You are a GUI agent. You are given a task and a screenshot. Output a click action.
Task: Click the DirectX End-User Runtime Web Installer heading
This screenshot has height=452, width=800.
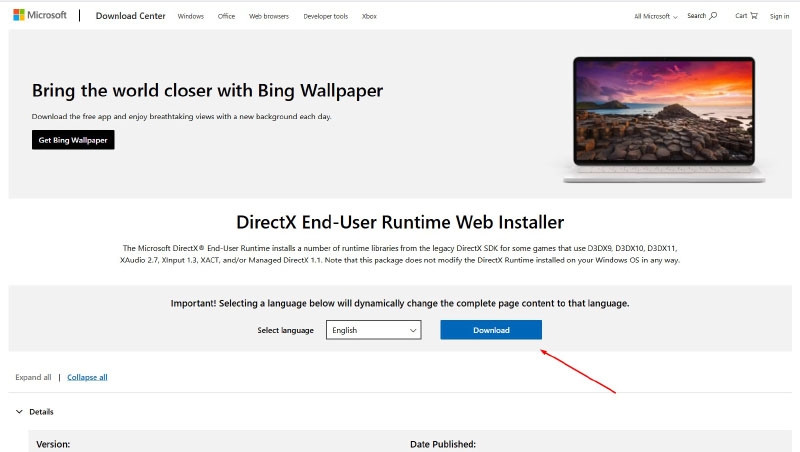pos(400,222)
